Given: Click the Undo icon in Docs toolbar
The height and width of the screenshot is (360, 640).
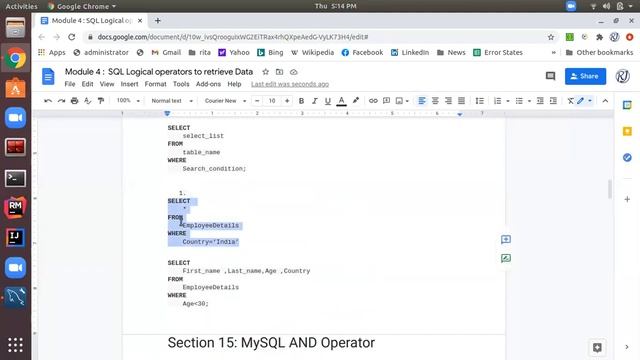Looking at the screenshot, I should [48, 101].
